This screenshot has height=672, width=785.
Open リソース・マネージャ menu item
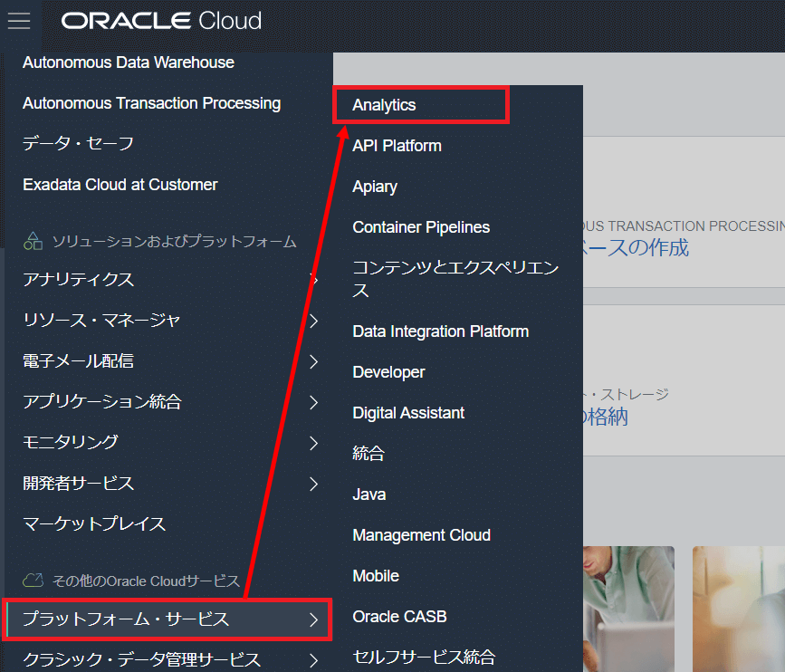pyautogui.click(x=101, y=321)
